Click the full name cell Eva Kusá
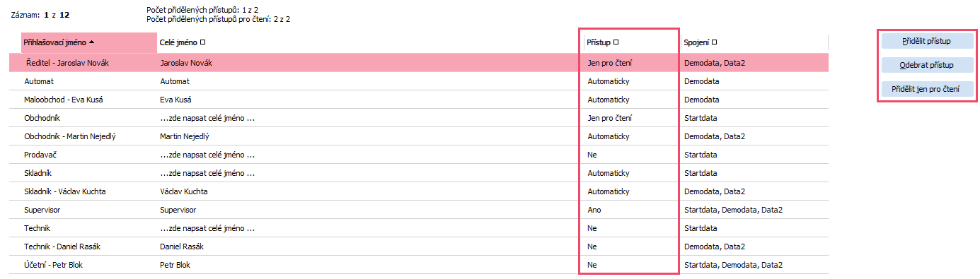 [x=176, y=100]
